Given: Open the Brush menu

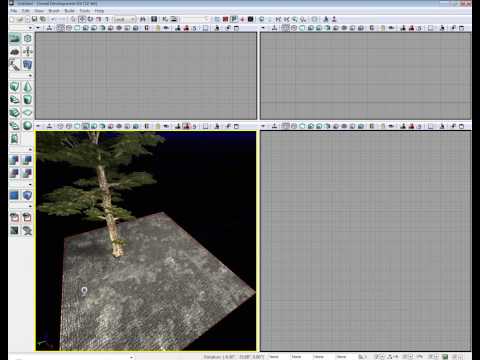Looking at the screenshot, I should (54, 11).
